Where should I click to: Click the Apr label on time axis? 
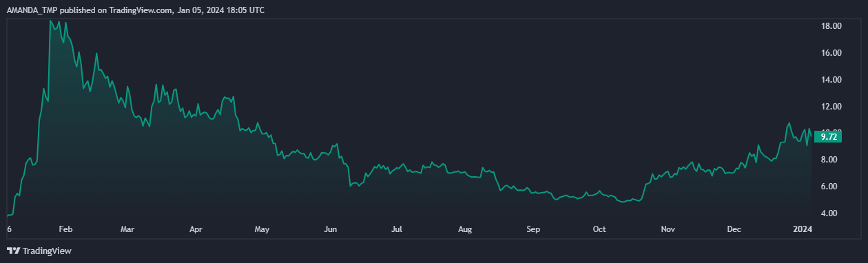coord(196,229)
